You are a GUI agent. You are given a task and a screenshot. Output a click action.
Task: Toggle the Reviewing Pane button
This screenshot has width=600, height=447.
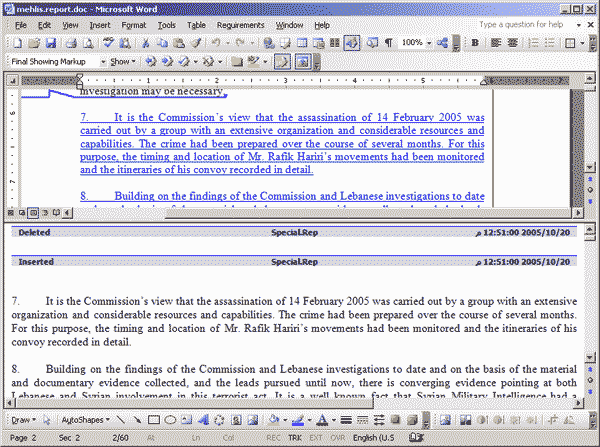click(x=303, y=61)
